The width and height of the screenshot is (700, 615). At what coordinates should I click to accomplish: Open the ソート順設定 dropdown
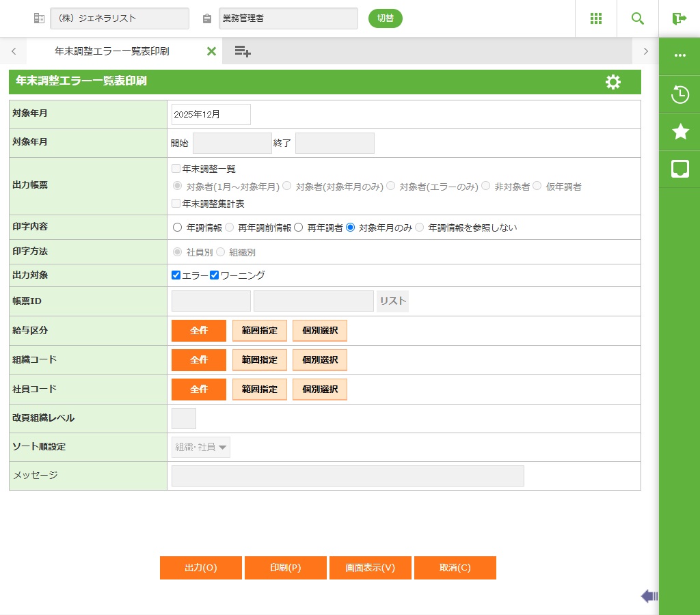(201, 447)
